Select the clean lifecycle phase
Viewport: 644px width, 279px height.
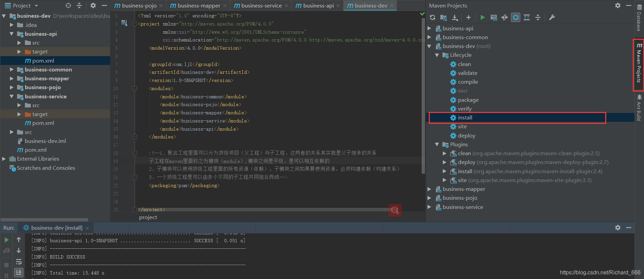[464, 64]
